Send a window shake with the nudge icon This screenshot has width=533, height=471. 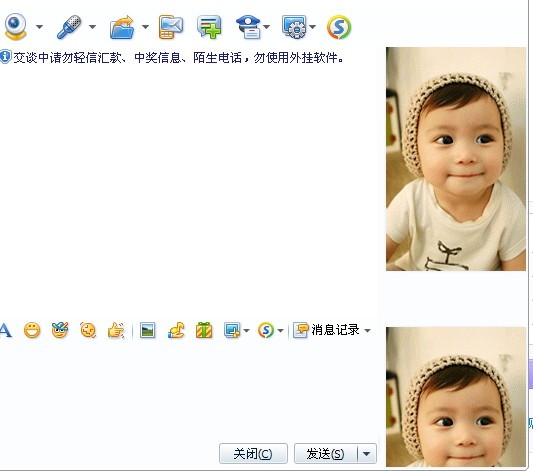click(88, 330)
